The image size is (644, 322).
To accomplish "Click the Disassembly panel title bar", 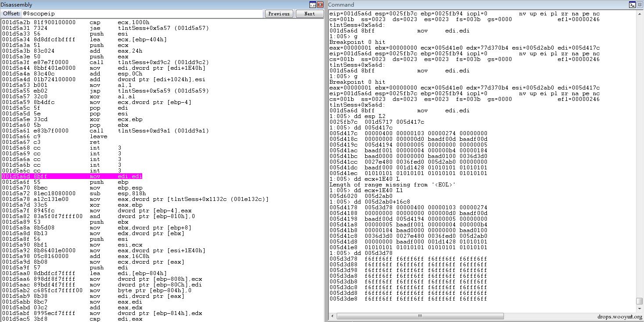I will click(154, 5).
